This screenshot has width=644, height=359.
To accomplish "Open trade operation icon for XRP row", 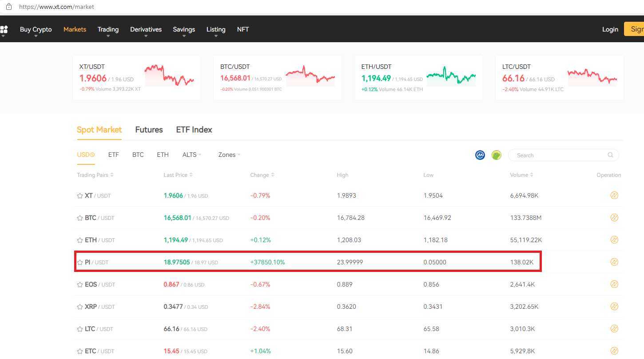I will pos(614,306).
